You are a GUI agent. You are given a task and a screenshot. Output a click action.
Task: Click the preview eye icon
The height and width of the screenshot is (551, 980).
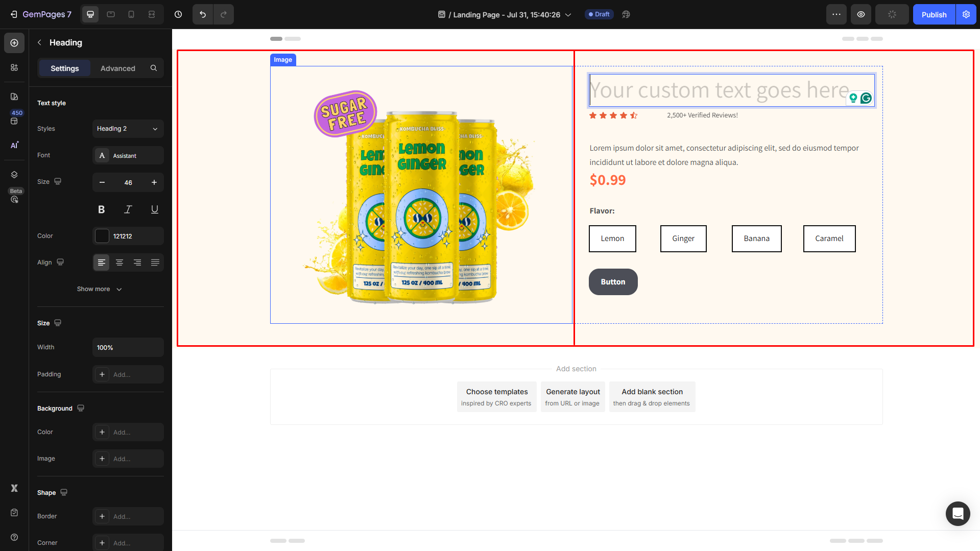coord(861,14)
